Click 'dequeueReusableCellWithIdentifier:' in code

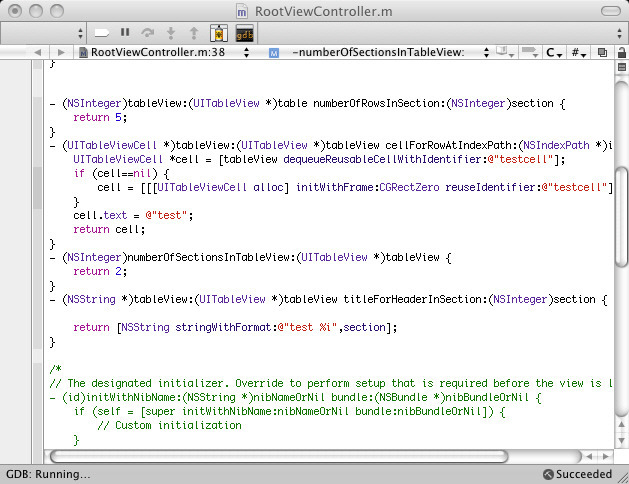[386, 160]
